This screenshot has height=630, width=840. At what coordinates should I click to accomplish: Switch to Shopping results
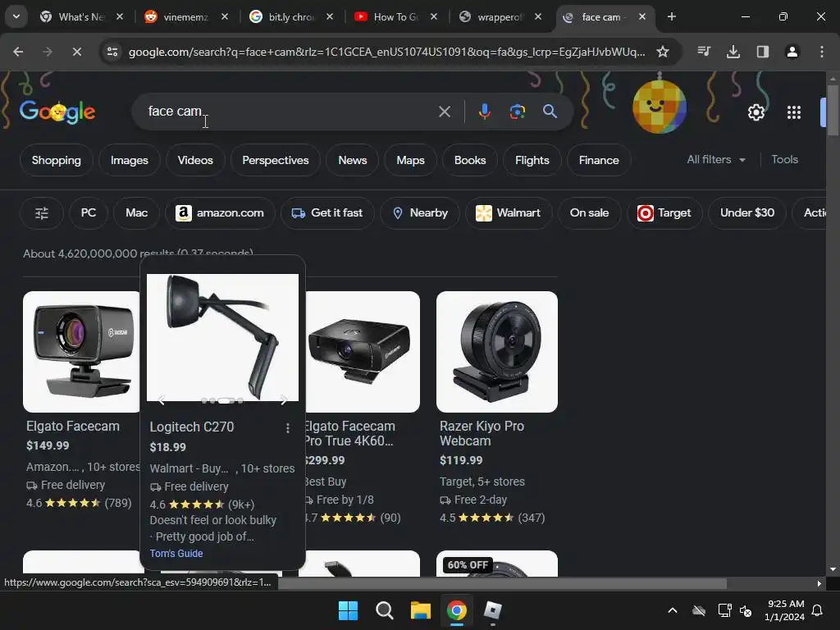pyautogui.click(x=57, y=160)
